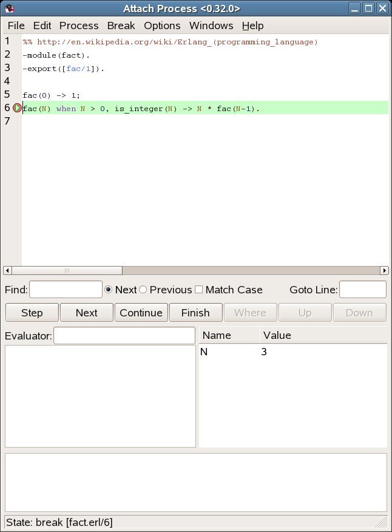
Task: Click the right arrow of the horizontal scrollbar
Action: pos(384,270)
